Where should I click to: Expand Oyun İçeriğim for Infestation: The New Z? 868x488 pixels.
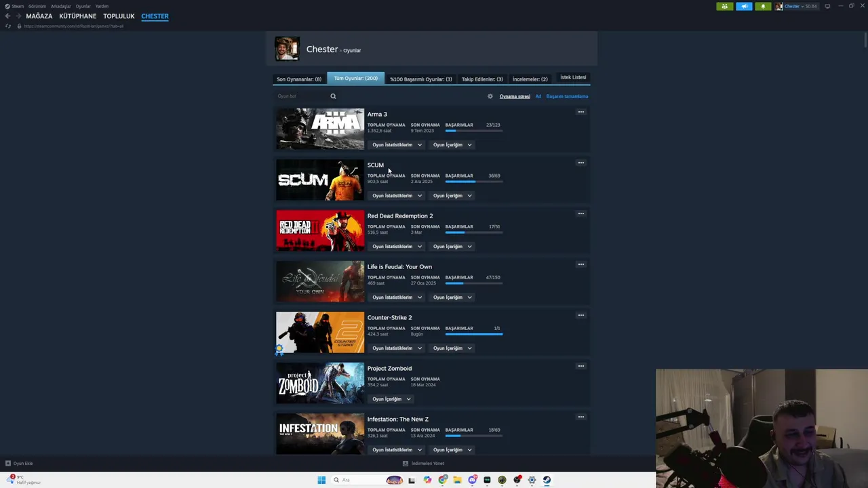452,450
